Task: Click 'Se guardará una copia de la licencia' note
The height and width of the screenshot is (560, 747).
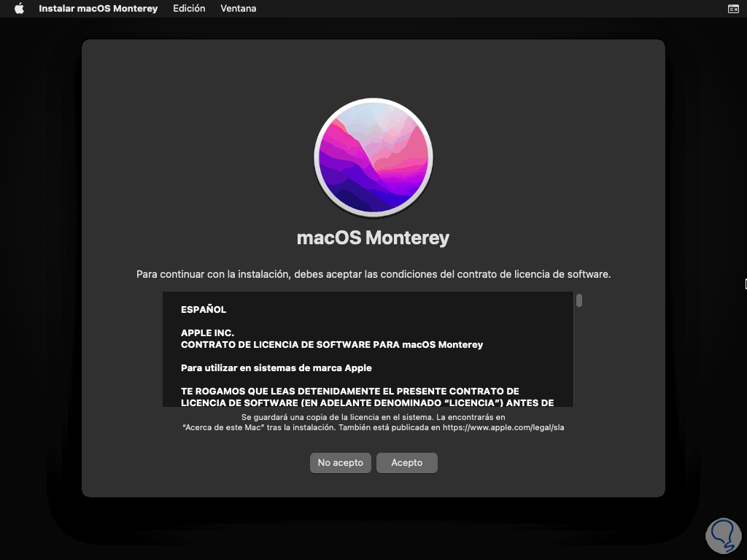Action: pyautogui.click(x=373, y=417)
